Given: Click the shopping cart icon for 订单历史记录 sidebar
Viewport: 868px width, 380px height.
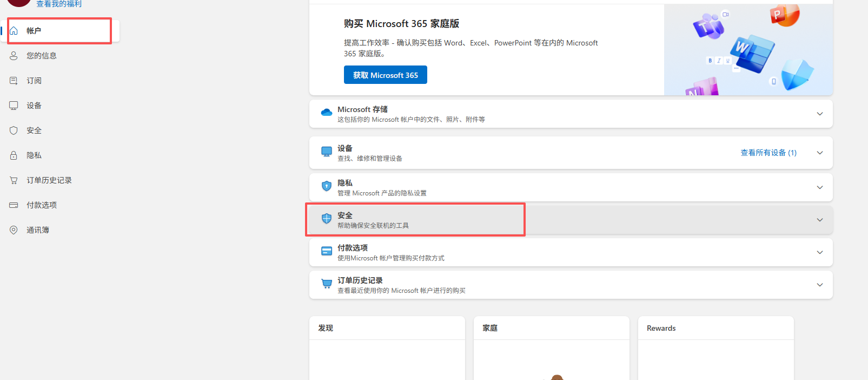Looking at the screenshot, I should (x=14, y=180).
